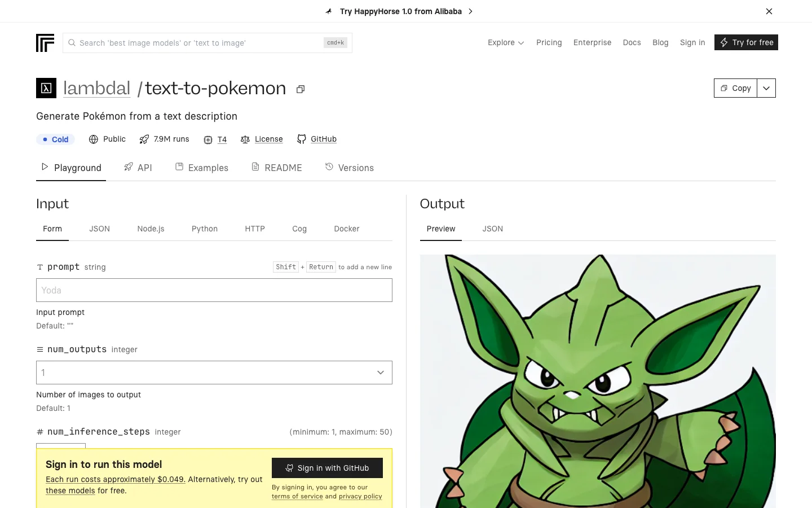Click the HappyHorse banner horse icon
812x508 pixels.
329,11
